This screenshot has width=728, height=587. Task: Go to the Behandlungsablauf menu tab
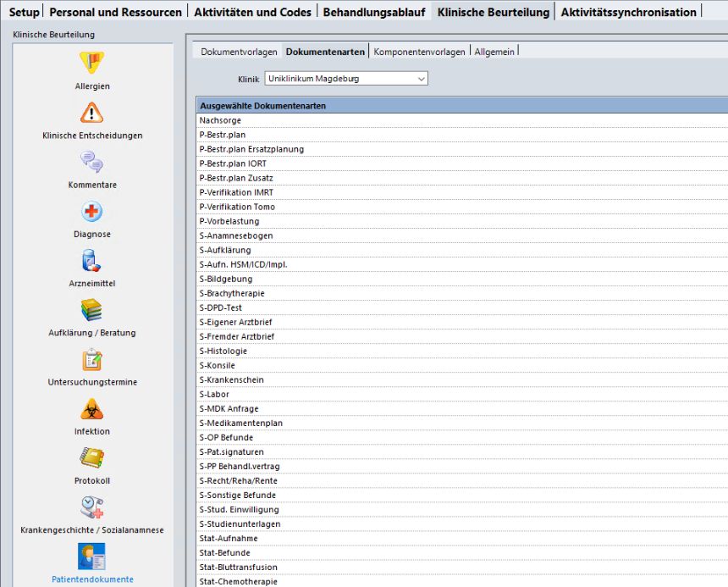click(x=373, y=12)
